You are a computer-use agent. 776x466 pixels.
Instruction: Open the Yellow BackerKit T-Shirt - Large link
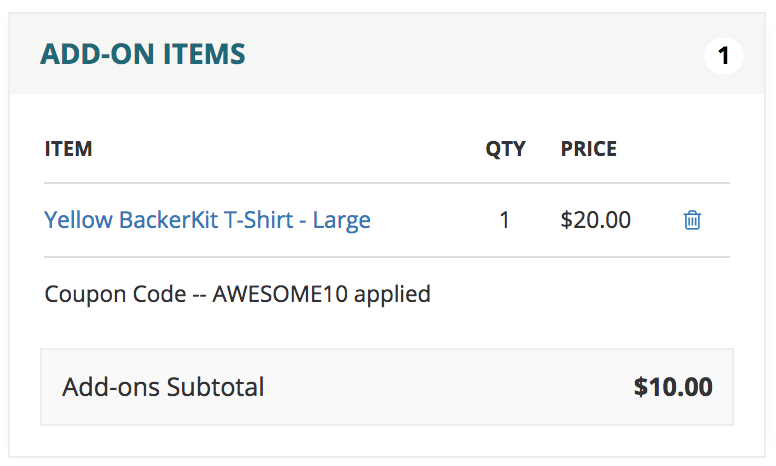click(207, 220)
